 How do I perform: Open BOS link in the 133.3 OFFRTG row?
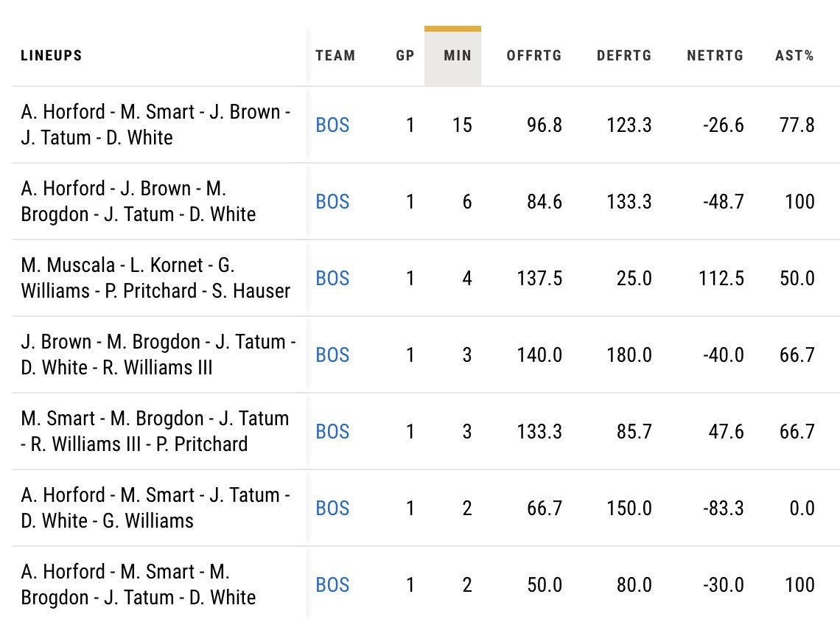pyautogui.click(x=332, y=432)
